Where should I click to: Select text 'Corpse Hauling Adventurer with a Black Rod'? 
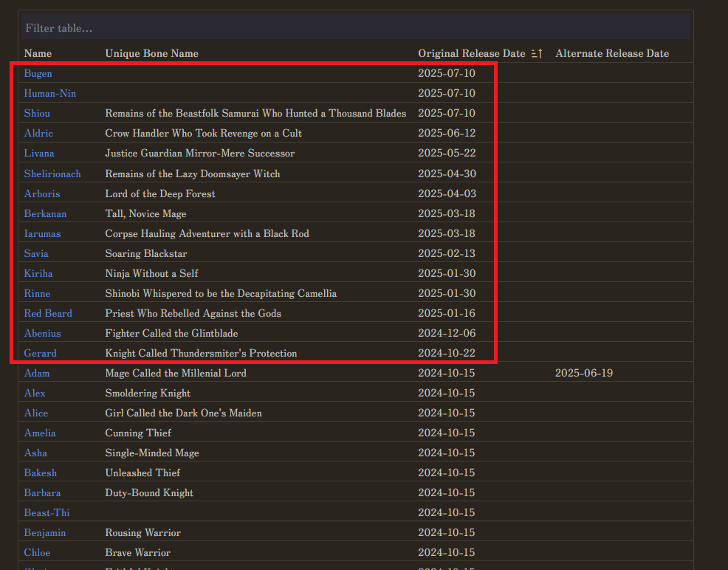coord(207,233)
